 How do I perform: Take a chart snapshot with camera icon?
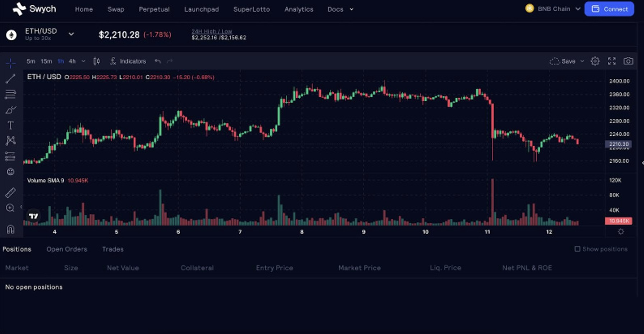[628, 61]
